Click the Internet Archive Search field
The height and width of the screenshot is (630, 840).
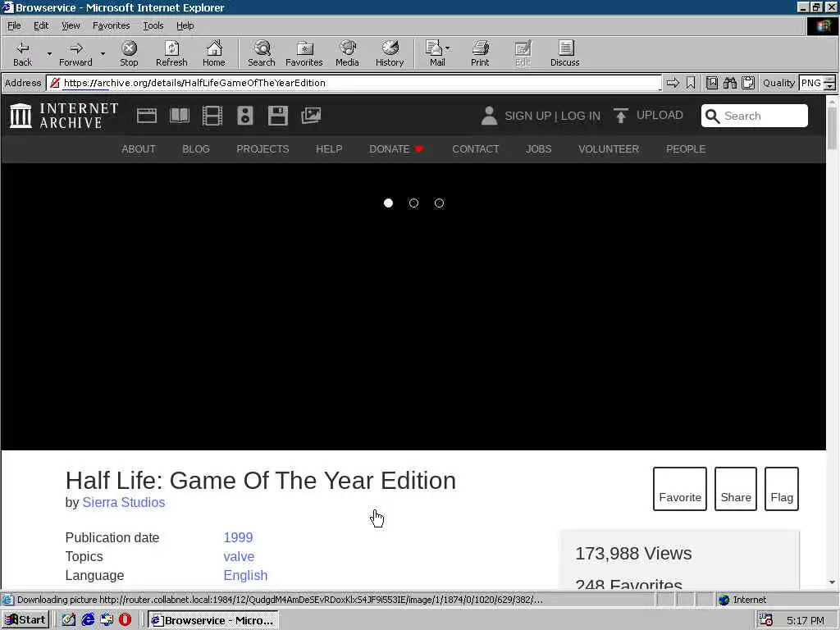(x=755, y=116)
